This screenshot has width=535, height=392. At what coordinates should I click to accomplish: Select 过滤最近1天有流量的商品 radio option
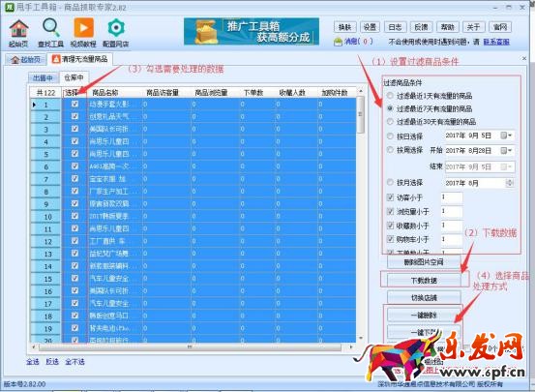click(390, 96)
